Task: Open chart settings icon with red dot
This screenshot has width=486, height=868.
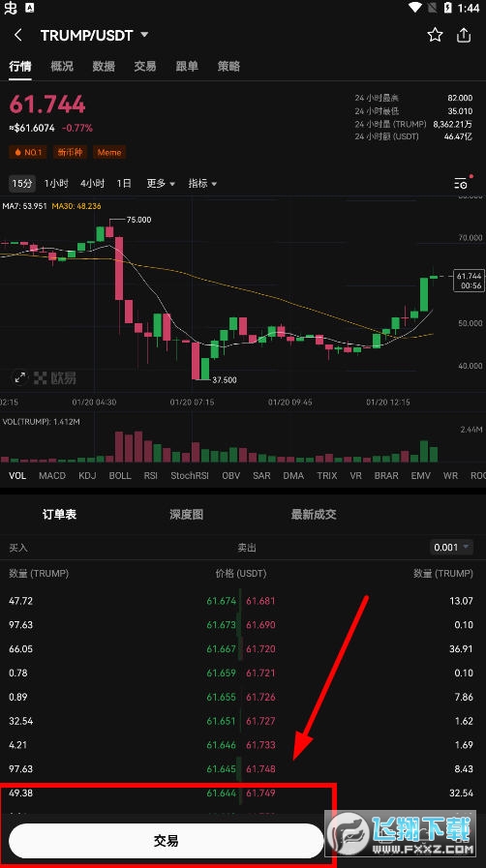Action: click(x=461, y=183)
